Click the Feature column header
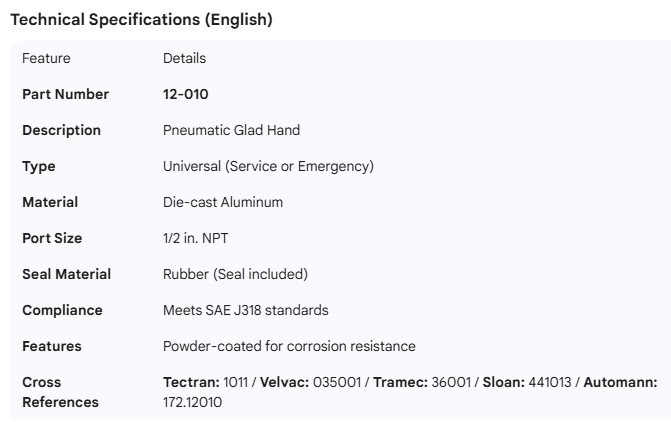Screen dimensions: 671x422 46,58
